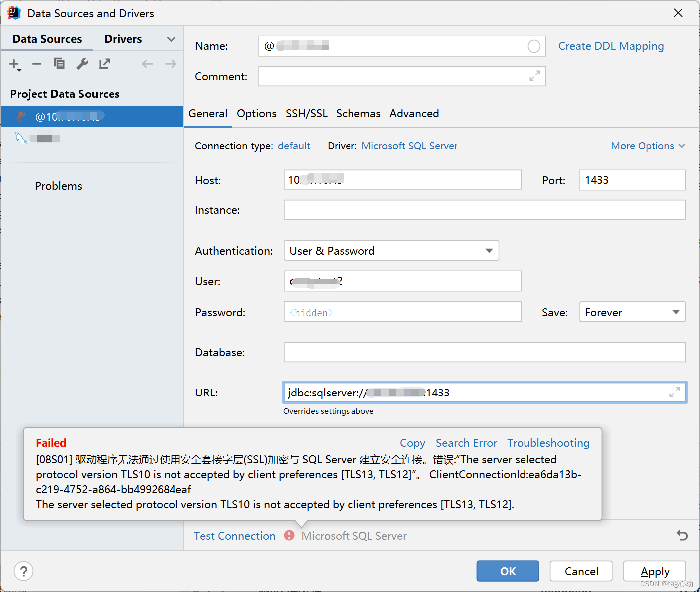Copy the error message
Screen dimensions: 700x592
pyautogui.click(x=412, y=443)
